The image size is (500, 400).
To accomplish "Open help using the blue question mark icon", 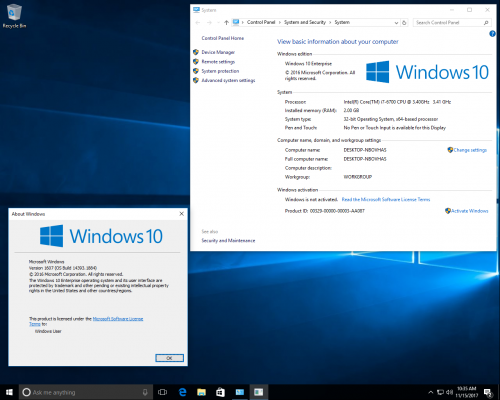I will tap(492, 34).
